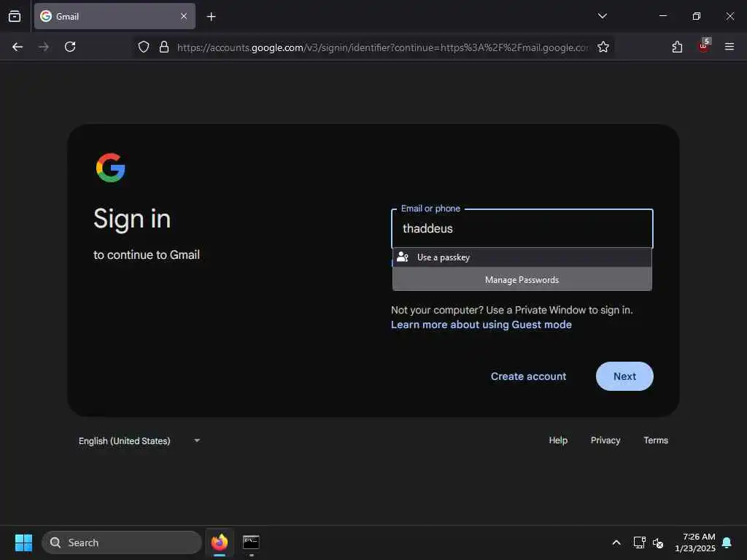Viewport: 747px width, 560px height.
Task: Open network status tray icon
Action: 639,542
